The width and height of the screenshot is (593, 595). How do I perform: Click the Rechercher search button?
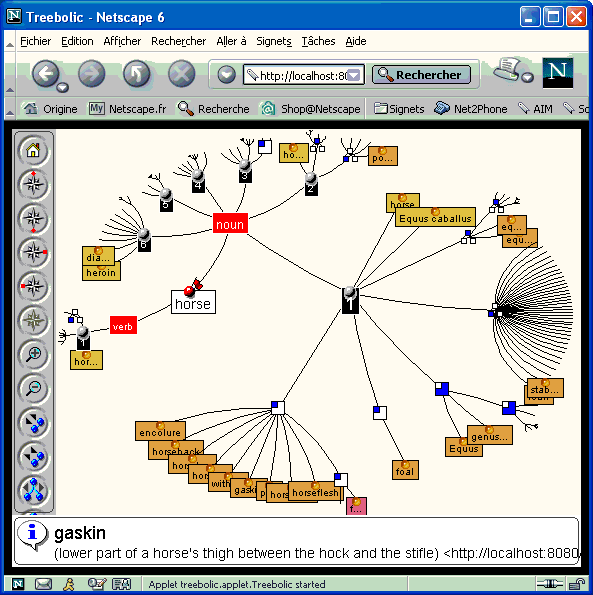[422, 74]
